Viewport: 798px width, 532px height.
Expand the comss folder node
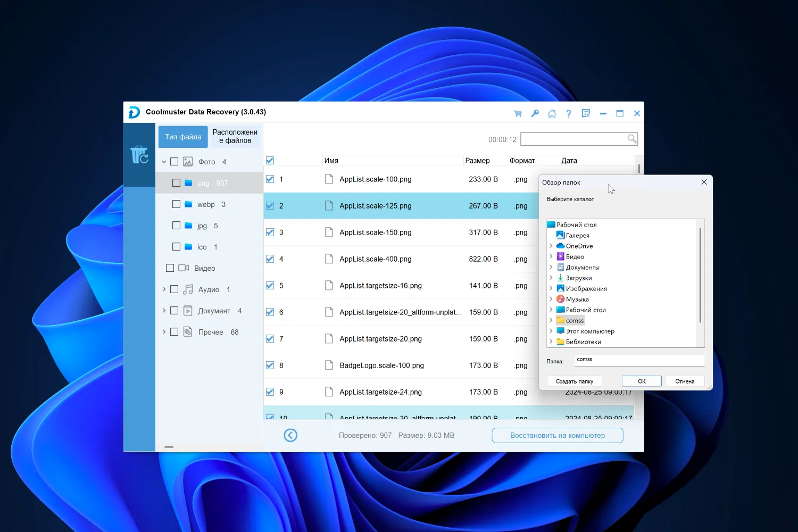[551, 320]
